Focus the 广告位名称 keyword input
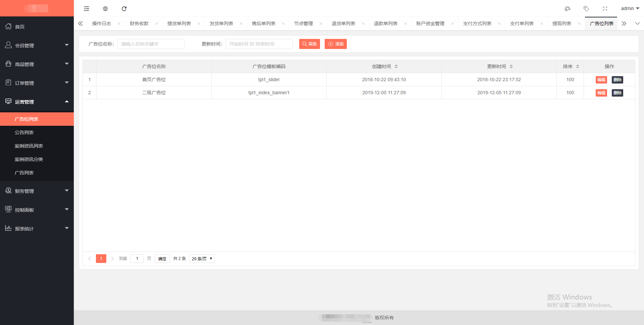Viewport: 644px width, 325px height. click(151, 44)
